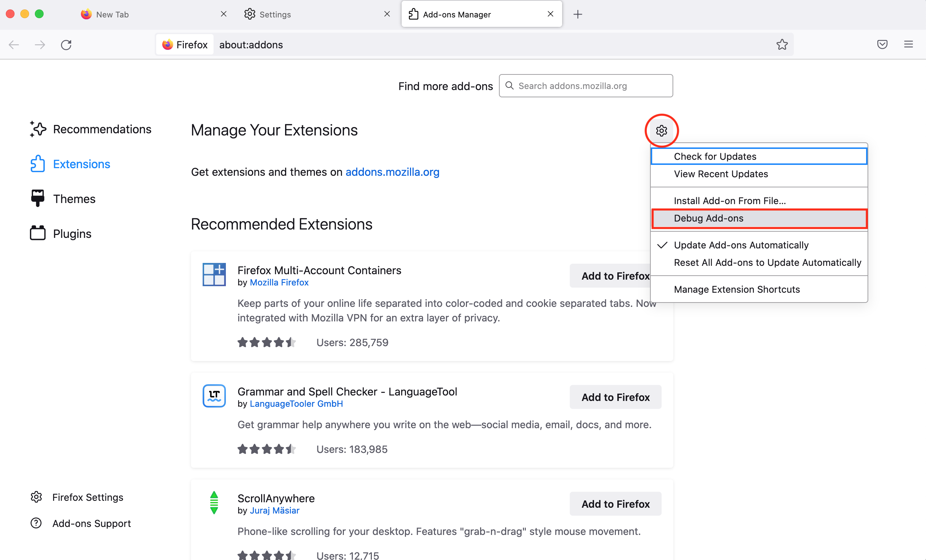Screen dimensions: 926x560
Task: Switch to the Add-ons Manager tab
Action: pyautogui.click(x=482, y=14)
